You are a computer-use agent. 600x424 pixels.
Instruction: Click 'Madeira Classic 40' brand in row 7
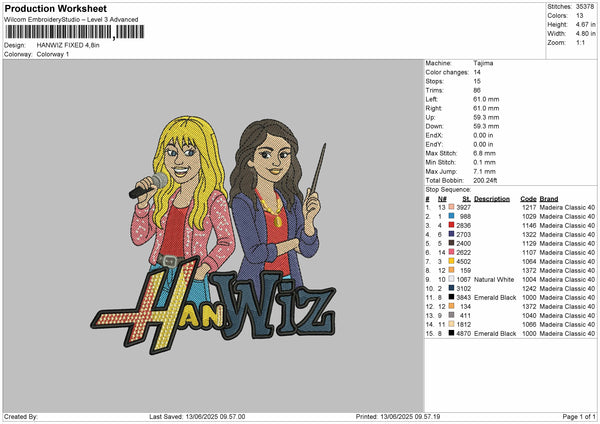pyautogui.click(x=567, y=261)
